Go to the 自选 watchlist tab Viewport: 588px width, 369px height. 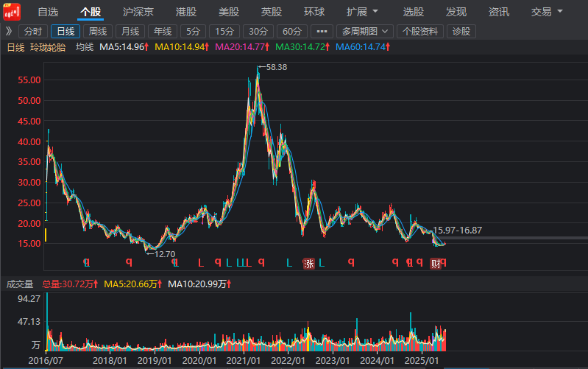(48, 12)
